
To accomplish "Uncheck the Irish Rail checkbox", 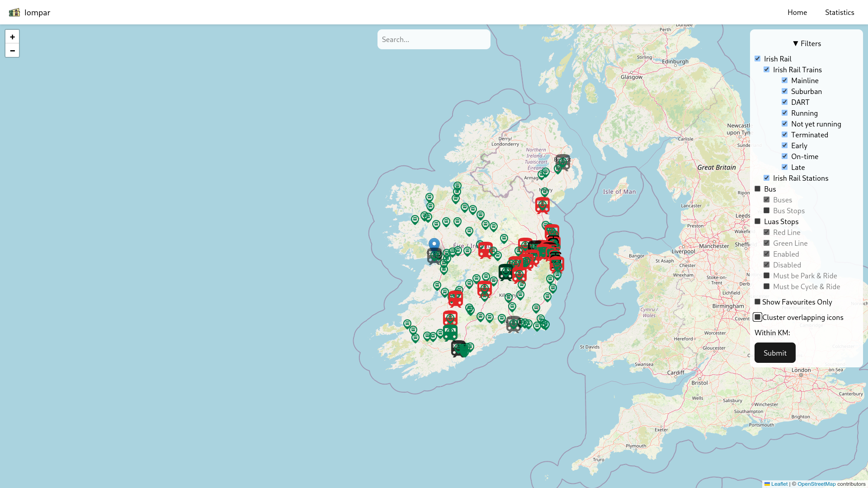I will pos(758,58).
